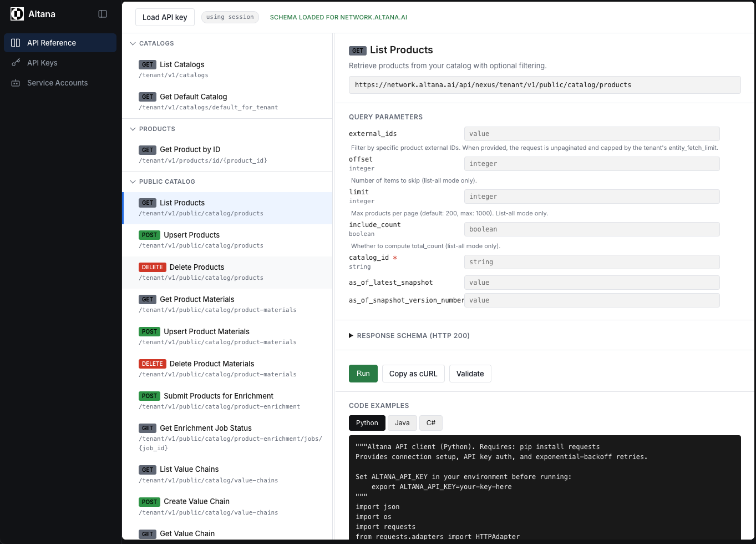Viewport: 756px width, 544px height.
Task: Select Upsert Product Materials endpoint
Action: 227,337
